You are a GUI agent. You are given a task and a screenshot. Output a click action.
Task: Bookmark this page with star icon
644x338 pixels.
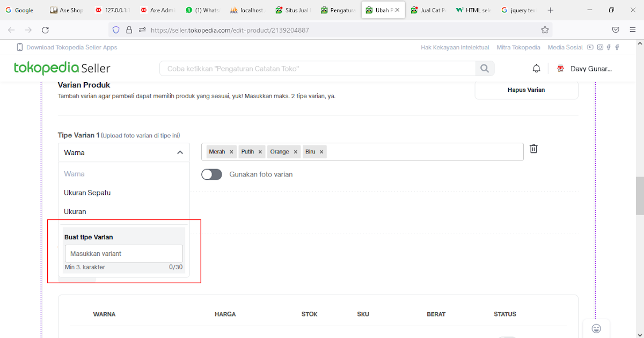(x=545, y=30)
